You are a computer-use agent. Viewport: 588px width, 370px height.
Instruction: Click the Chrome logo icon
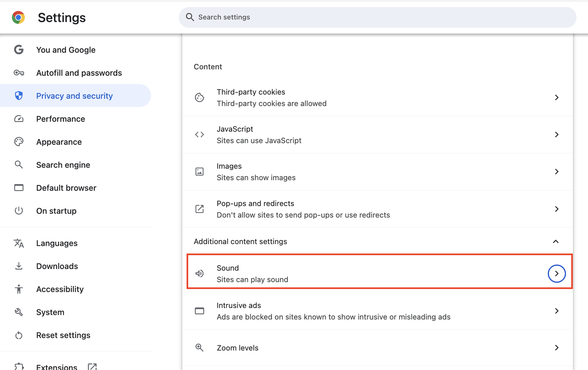point(18,18)
